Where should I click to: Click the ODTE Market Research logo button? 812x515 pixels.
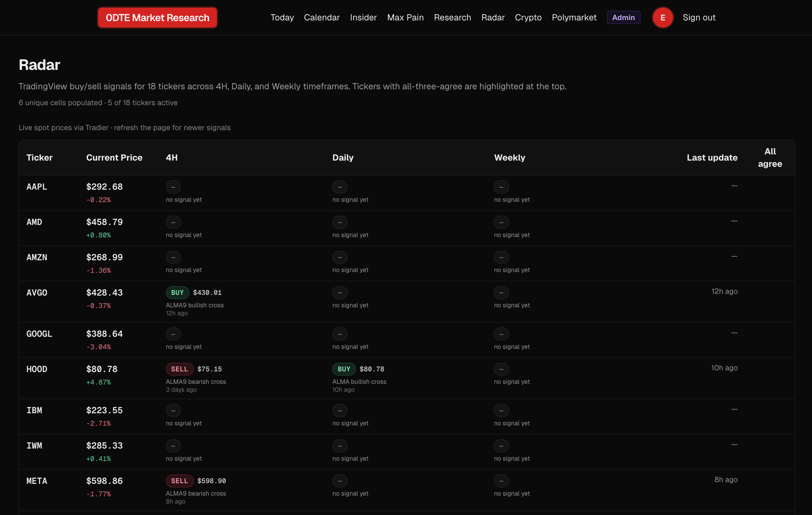pyautogui.click(x=157, y=18)
